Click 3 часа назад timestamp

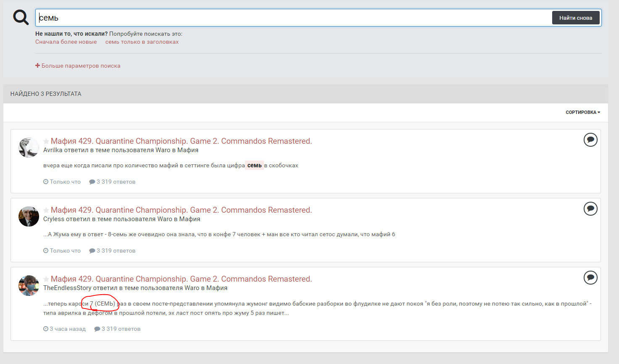(65, 329)
